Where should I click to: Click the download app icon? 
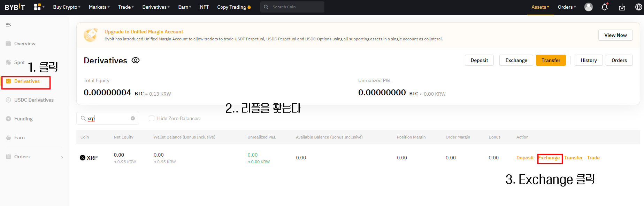pos(622,7)
